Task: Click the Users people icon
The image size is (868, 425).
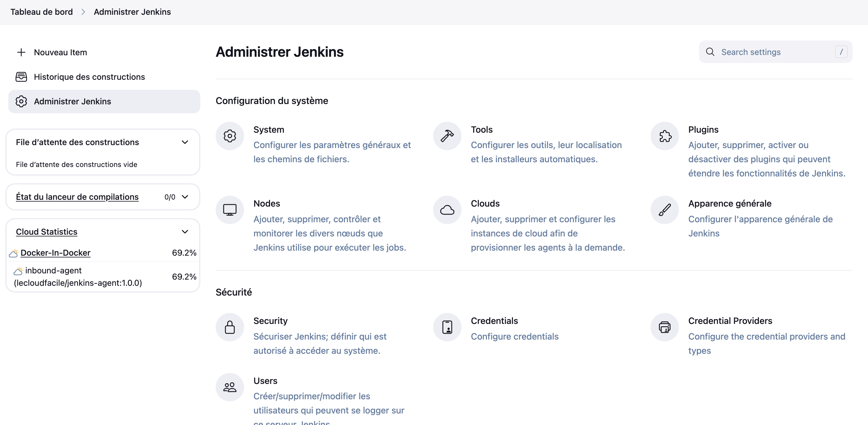Action: click(230, 387)
